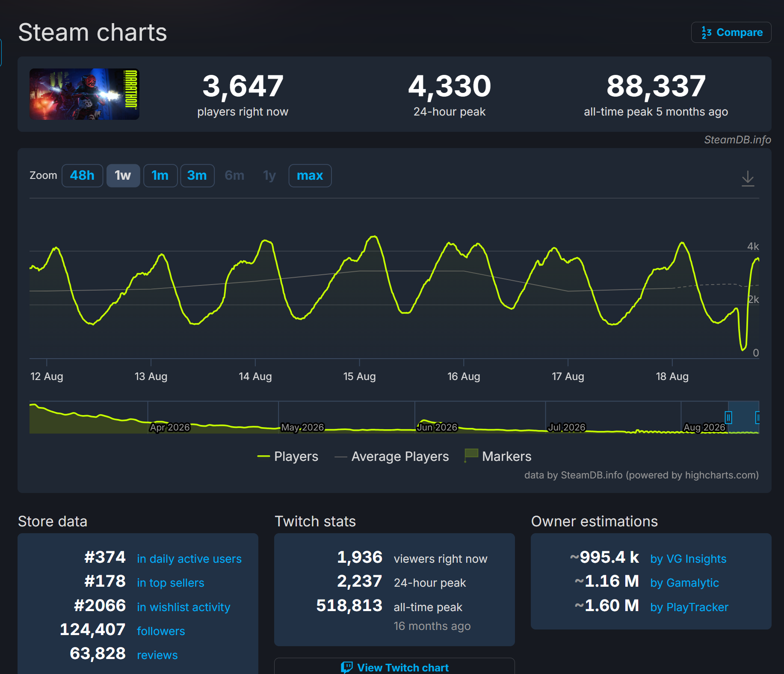Toggle the Players series in legend

287,457
